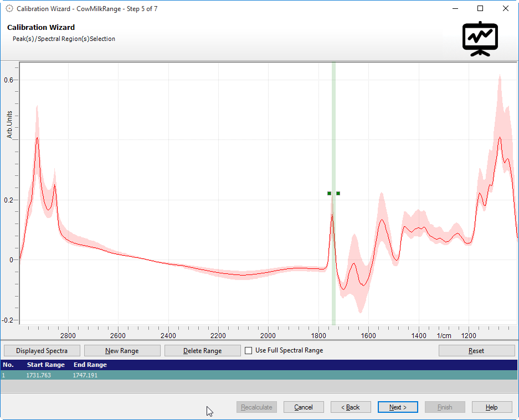Open Help for the wizard

[x=492, y=407]
